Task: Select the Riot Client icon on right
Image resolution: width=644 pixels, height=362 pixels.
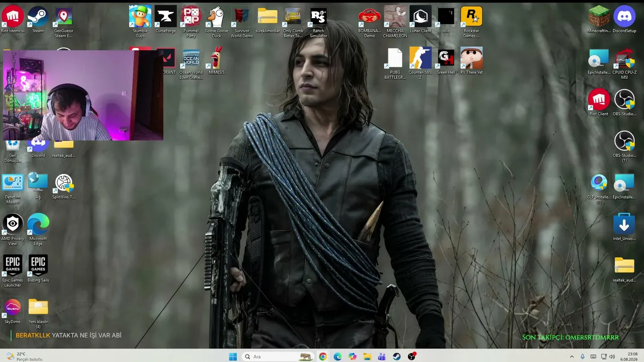Action: (599, 103)
